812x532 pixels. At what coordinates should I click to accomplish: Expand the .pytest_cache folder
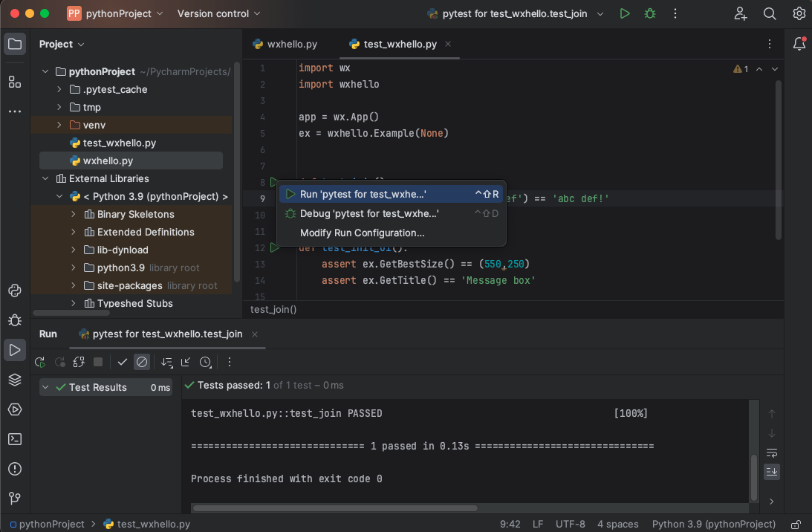59,89
